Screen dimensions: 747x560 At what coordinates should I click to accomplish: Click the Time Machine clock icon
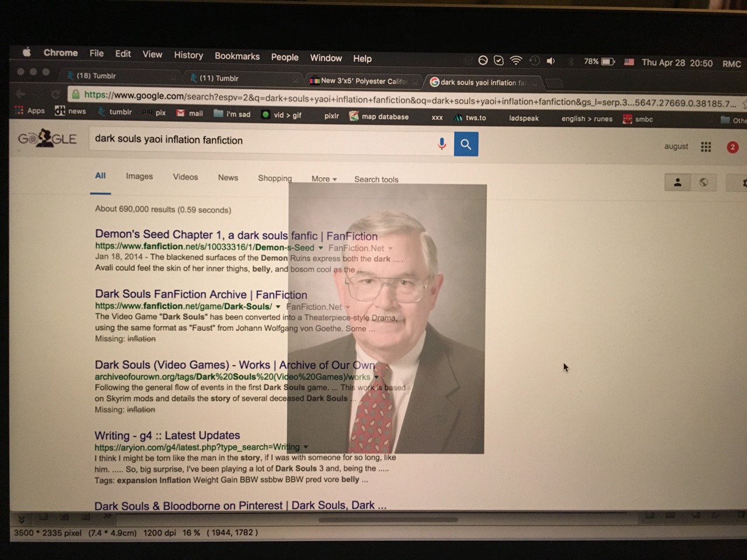tap(534, 60)
